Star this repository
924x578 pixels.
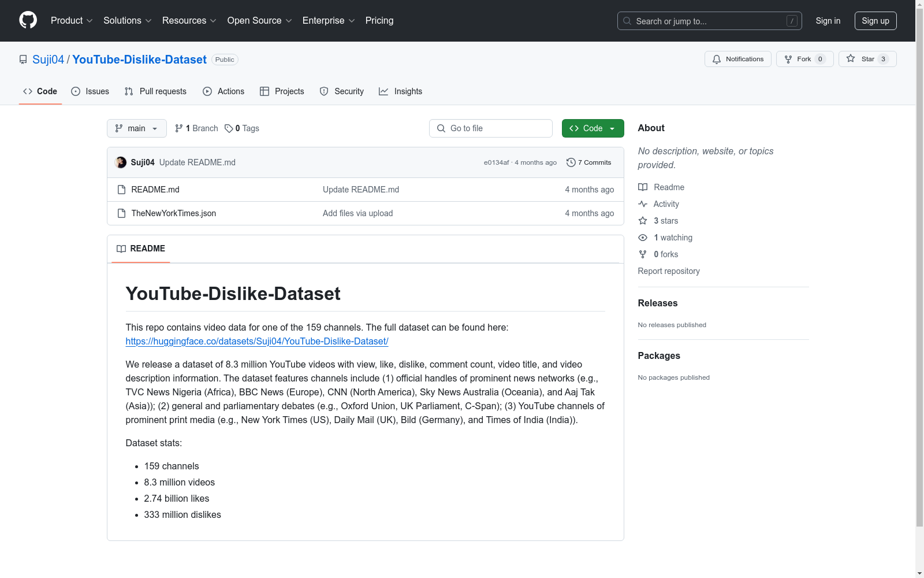[867, 59]
